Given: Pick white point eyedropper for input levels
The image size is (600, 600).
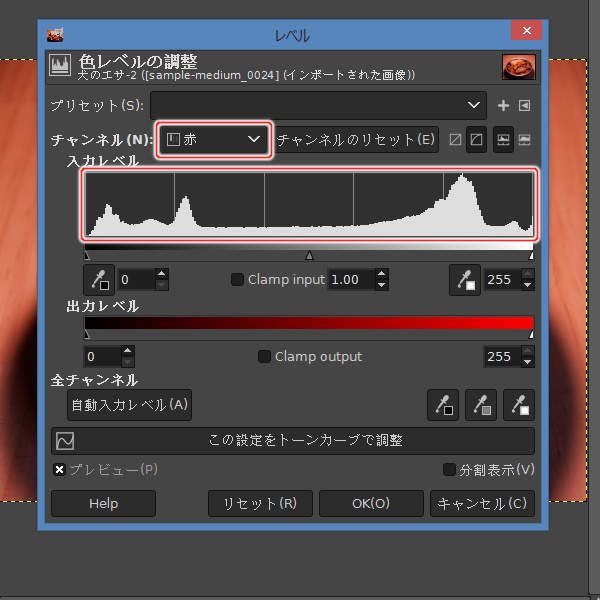Looking at the screenshot, I should (465, 280).
